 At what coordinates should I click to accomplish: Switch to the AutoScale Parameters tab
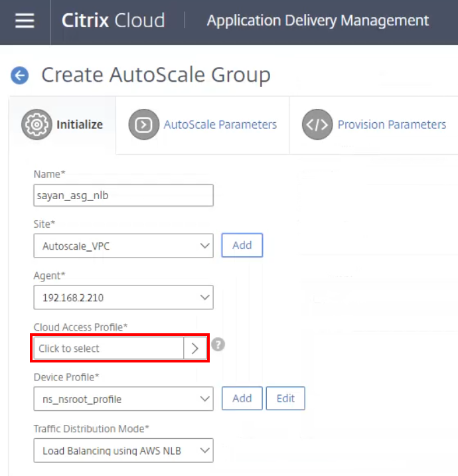pyautogui.click(x=202, y=125)
